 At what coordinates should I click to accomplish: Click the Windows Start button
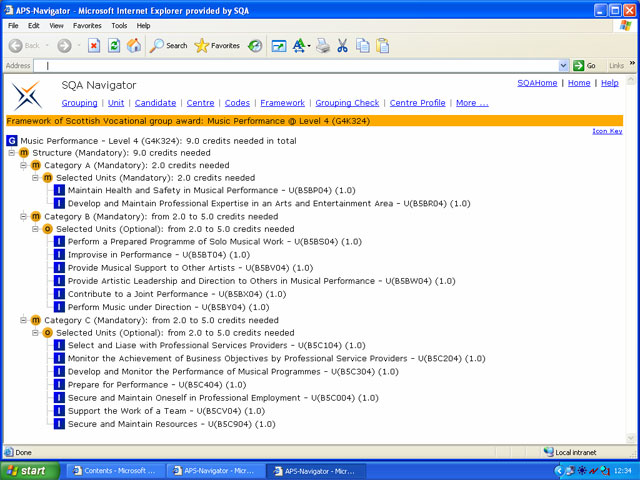[x=30, y=471]
